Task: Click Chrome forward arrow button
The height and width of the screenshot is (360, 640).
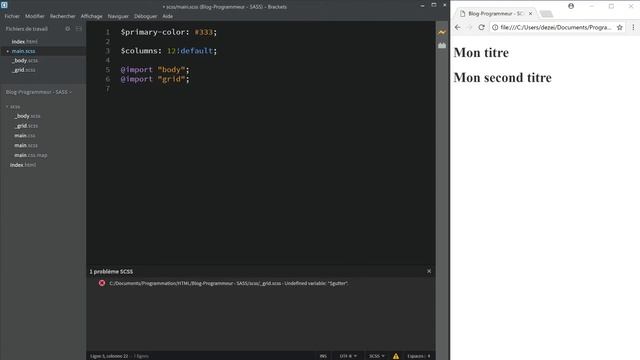Action: pos(469,27)
